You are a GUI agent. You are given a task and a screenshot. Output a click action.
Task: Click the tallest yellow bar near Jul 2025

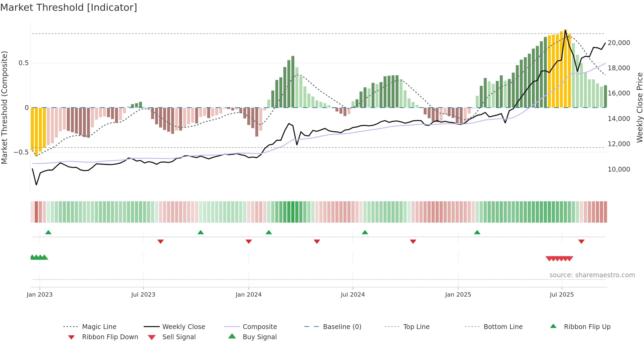point(565,68)
